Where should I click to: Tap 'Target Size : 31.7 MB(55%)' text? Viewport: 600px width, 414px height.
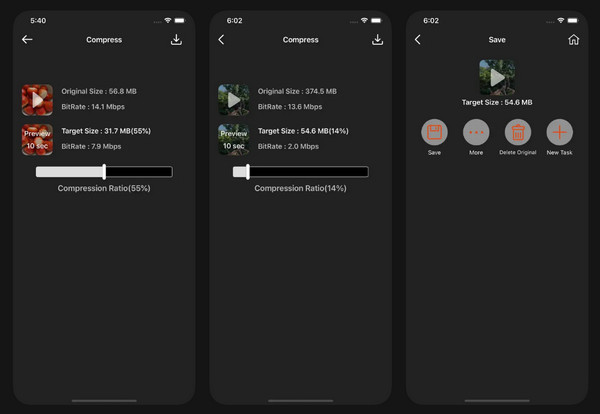pos(106,131)
